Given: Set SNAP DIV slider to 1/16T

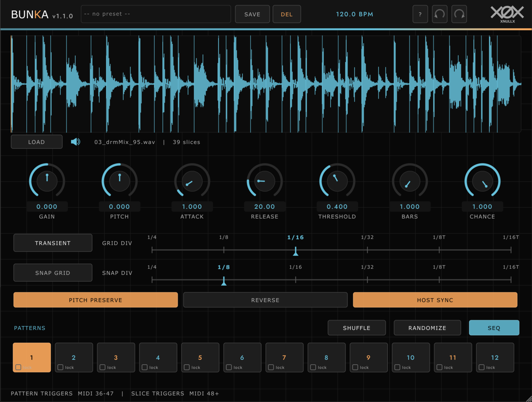Looking at the screenshot, I should pos(511,280).
